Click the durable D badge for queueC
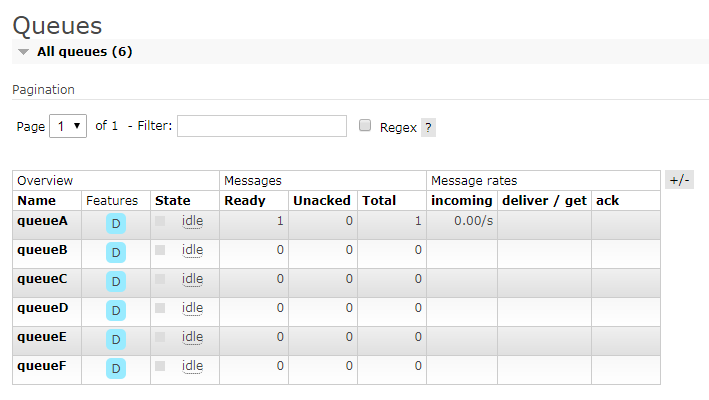 [116, 282]
